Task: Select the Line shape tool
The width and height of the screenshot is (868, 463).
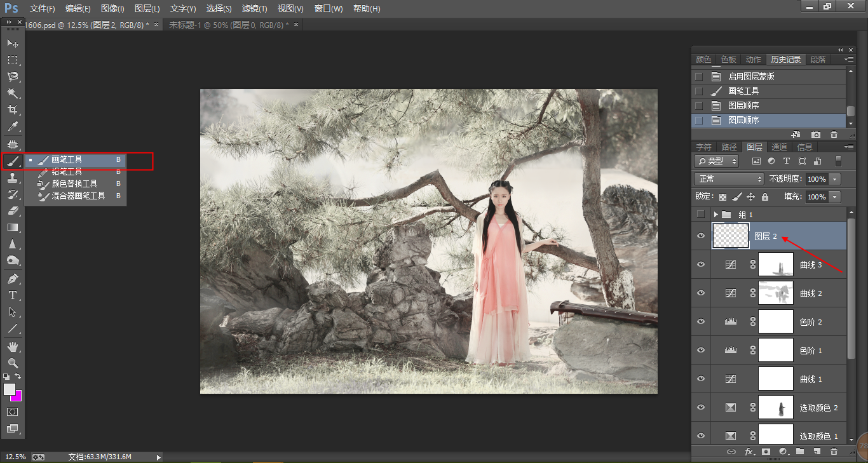Action: (12, 328)
